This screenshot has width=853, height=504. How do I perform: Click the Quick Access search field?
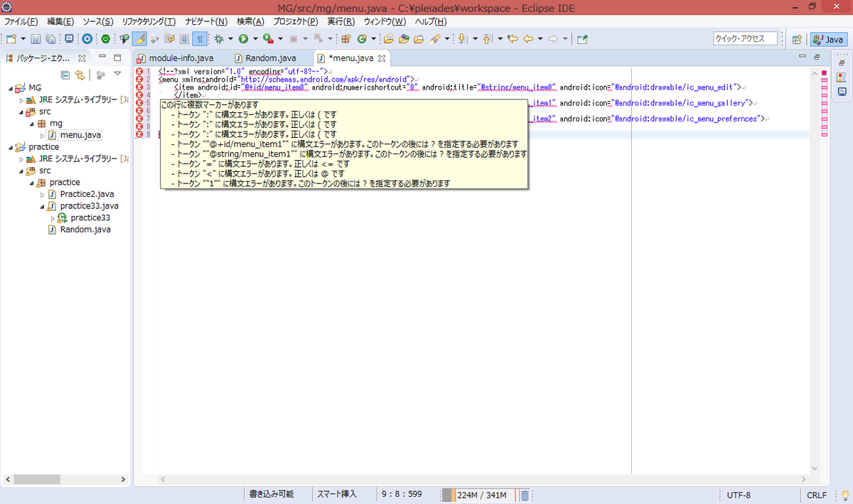[745, 39]
